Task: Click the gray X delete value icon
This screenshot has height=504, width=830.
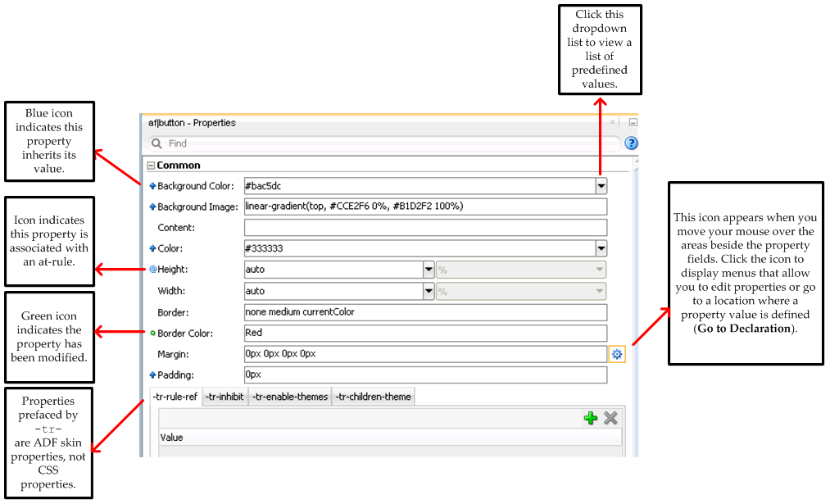Action: coord(610,418)
